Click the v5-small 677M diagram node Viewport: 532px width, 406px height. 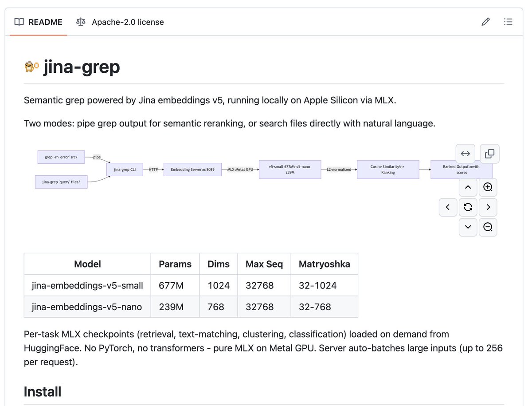(289, 169)
